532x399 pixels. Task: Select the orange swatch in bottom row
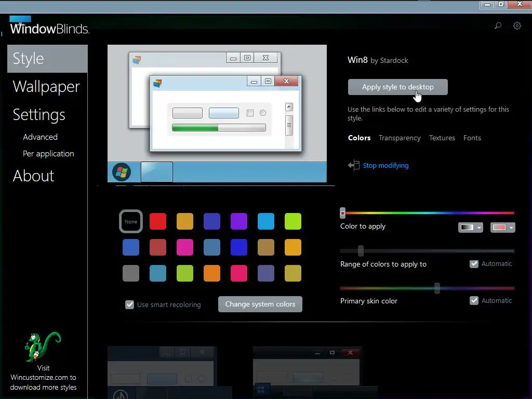tap(212, 273)
